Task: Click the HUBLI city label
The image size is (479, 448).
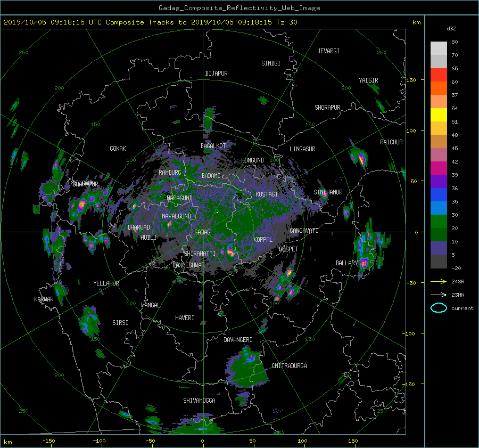Action: click(148, 237)
